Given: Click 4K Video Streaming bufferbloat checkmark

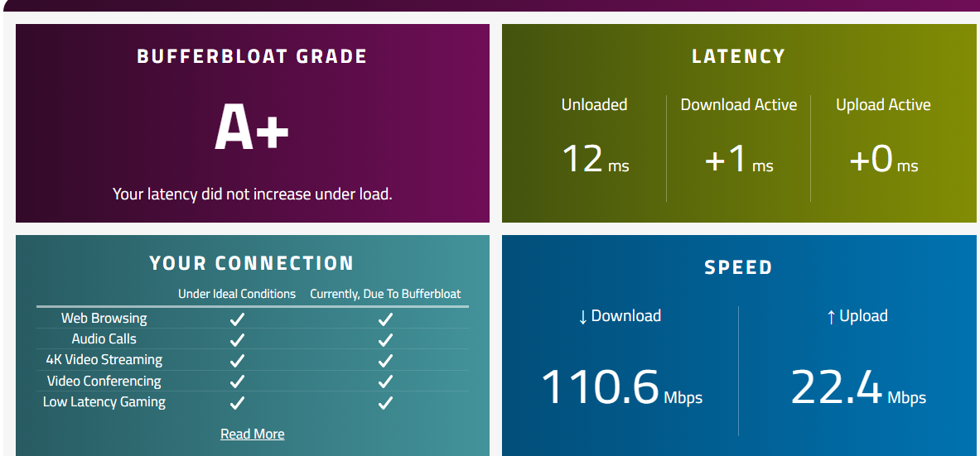Looking at the screenshot, I should [385, 360].
